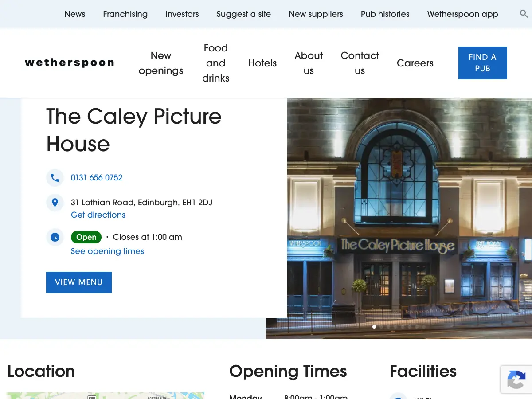Click the Location heading
The width and height of the screenshot is (532, 399).
point(41,372)
